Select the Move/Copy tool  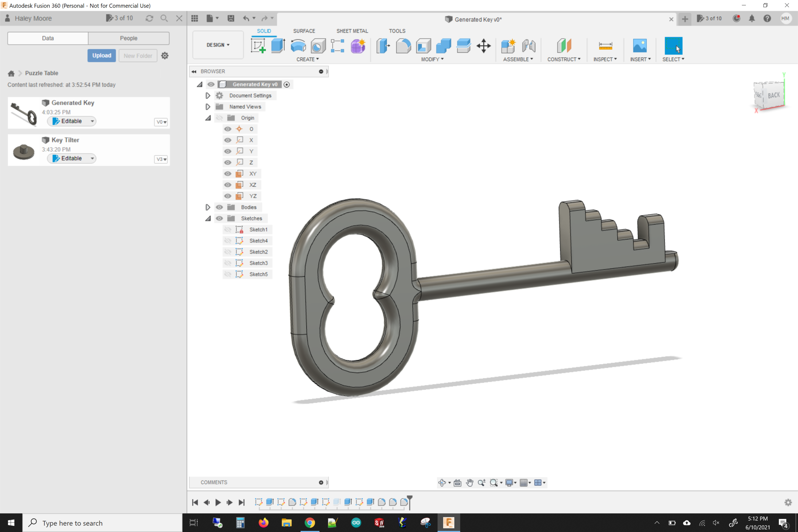click(x=484, y=45)
